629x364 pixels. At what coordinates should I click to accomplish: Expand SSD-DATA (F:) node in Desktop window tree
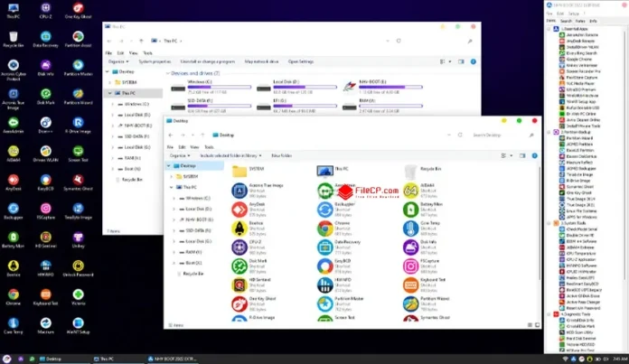pyautogui.click(x=174, y=230)
